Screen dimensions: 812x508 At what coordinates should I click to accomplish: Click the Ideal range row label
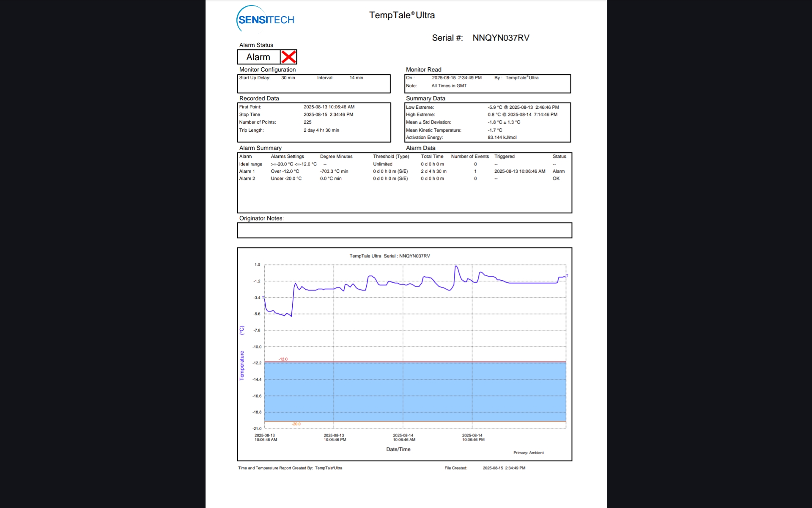coord(250,164)
